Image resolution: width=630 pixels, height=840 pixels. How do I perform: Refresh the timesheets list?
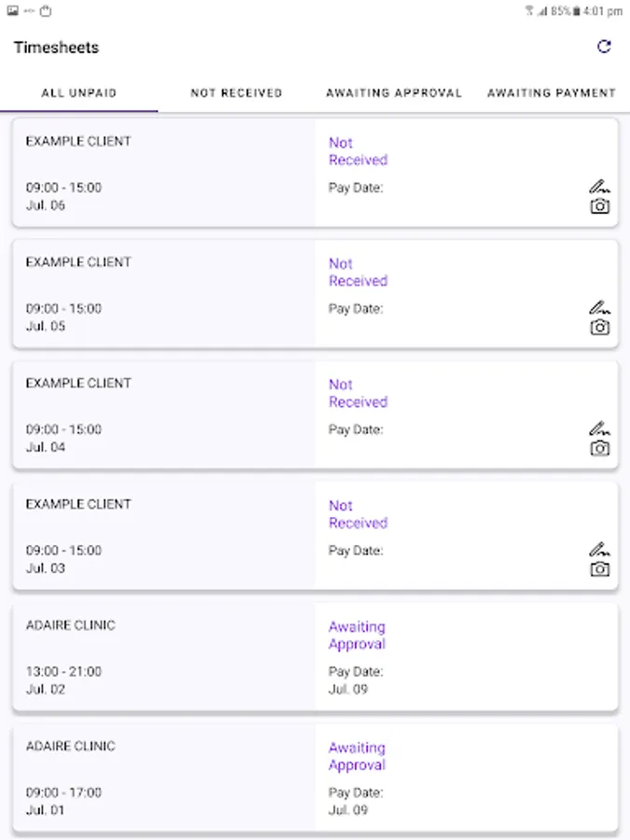(x=604, y=47)
